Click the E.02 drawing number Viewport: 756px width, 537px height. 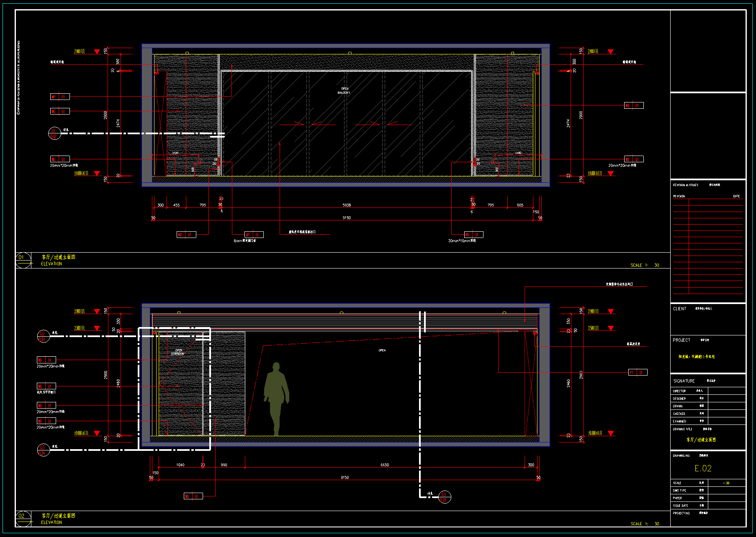[x=703, y=468]
